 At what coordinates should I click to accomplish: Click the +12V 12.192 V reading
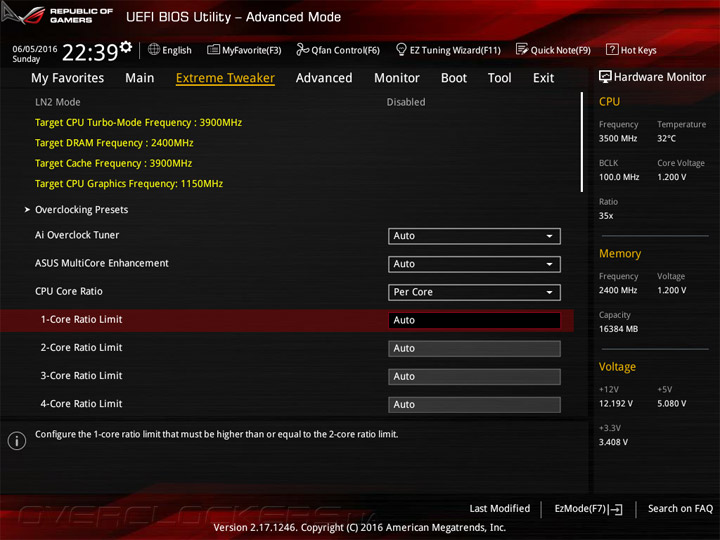point(615,403)
